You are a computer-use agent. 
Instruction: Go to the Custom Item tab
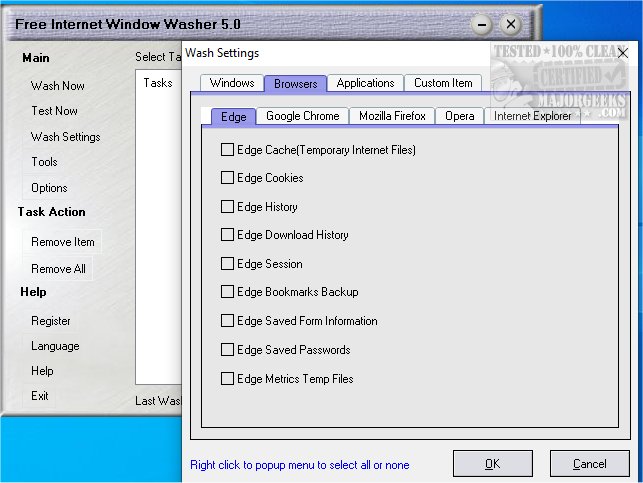tap(443, 83)
